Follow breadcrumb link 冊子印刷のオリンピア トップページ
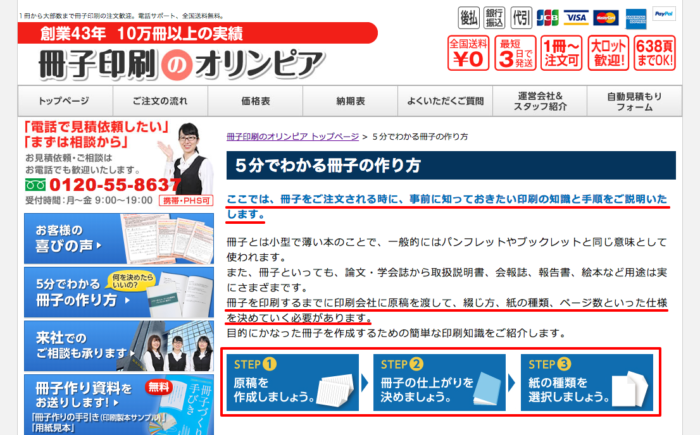Image resolution: width=700 pixels, height=435 pixels. [292, 137]
